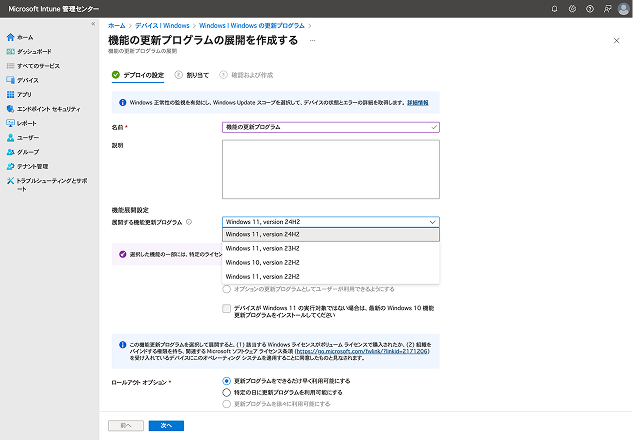Select 更新プログラムをできるだけ早く利用可能にする radio

[226, 381]
